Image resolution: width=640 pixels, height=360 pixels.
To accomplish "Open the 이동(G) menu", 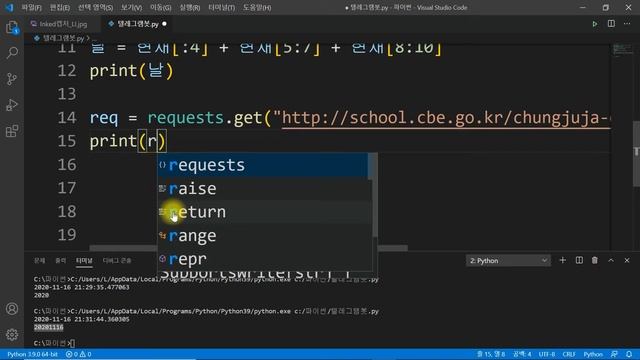I will (161, 8).
